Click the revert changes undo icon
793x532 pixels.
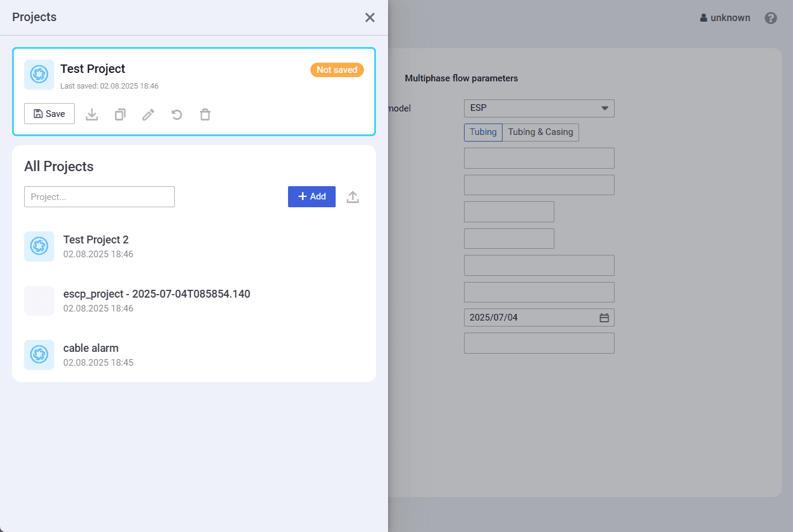(177, 114)
